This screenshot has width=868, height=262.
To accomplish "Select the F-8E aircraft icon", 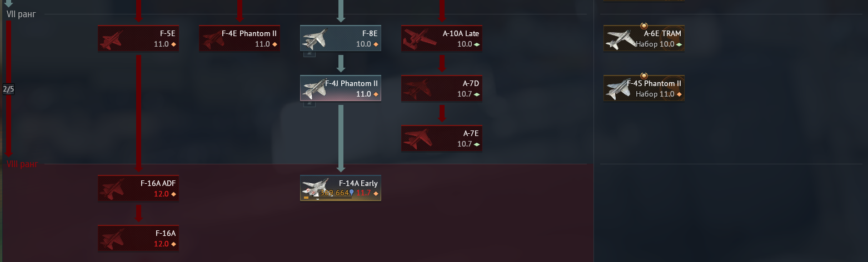I will point(315,39).
